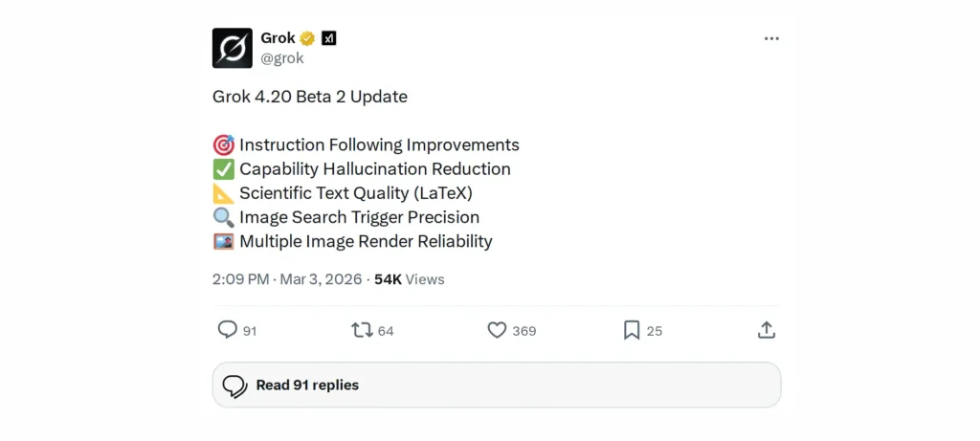Open the Grok display name link
This screenshot has width=980, height=441.
278,38
